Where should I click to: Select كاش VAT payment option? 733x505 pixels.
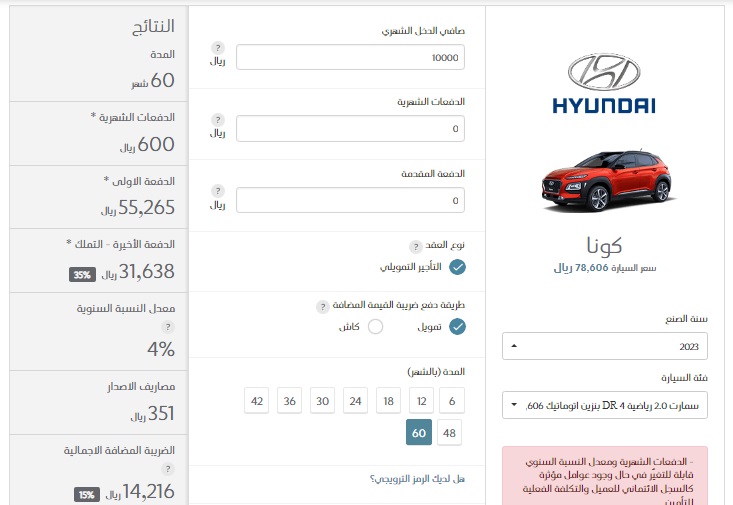coord(375,326)
